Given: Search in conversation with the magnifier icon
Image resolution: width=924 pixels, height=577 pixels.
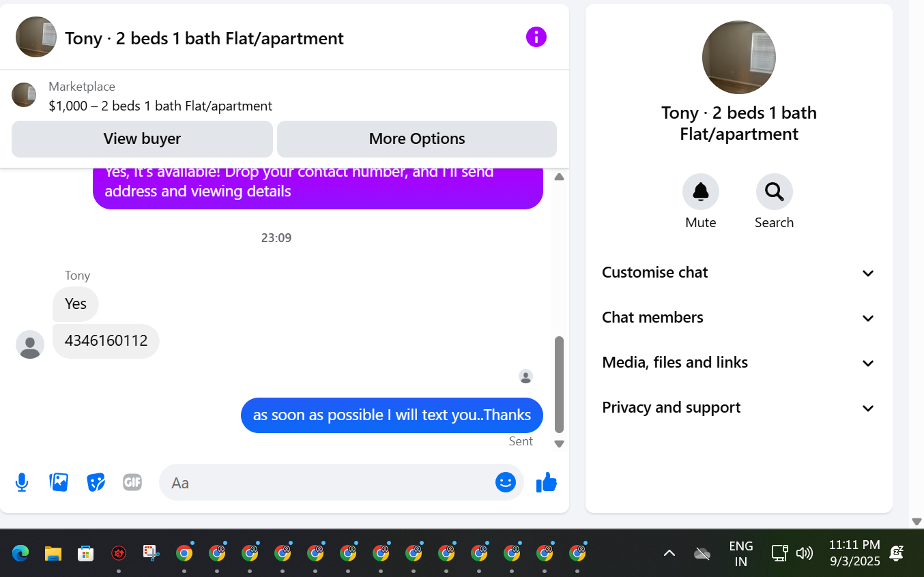Looking at the screenshot, I should [774, 192].
